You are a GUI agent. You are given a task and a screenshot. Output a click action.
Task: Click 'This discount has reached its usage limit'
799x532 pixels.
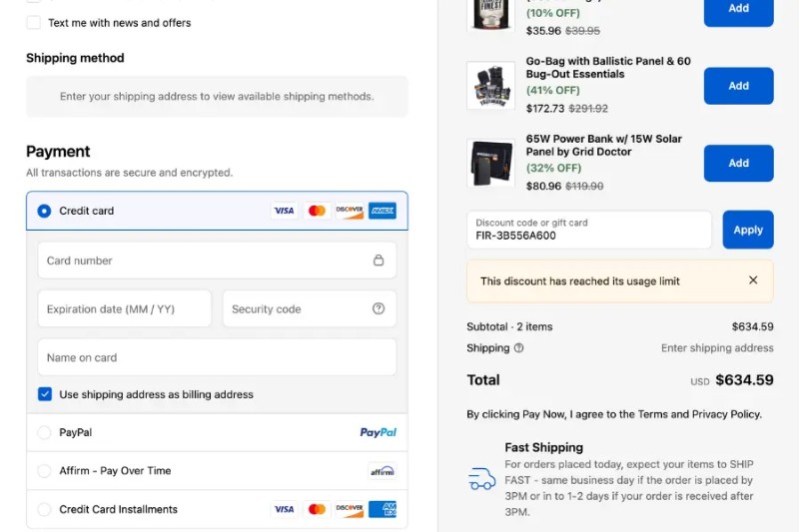(x=580, y=281)
